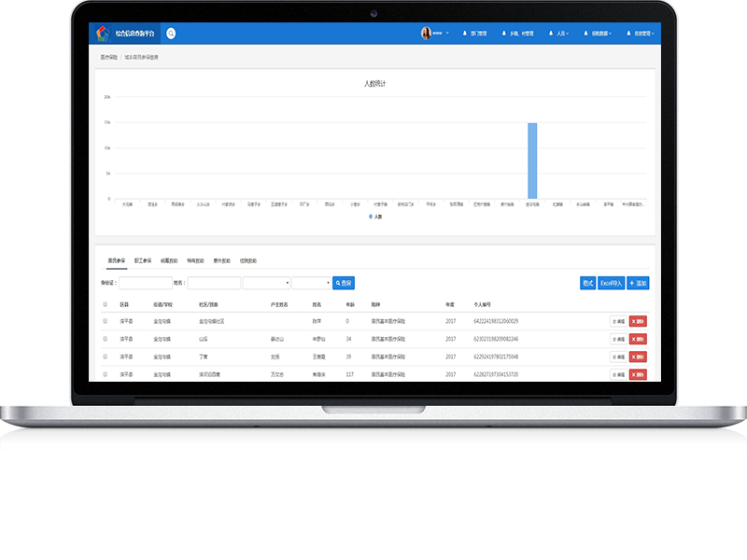
Task: Click the blue 查询 search button
Action: (344, 283)
